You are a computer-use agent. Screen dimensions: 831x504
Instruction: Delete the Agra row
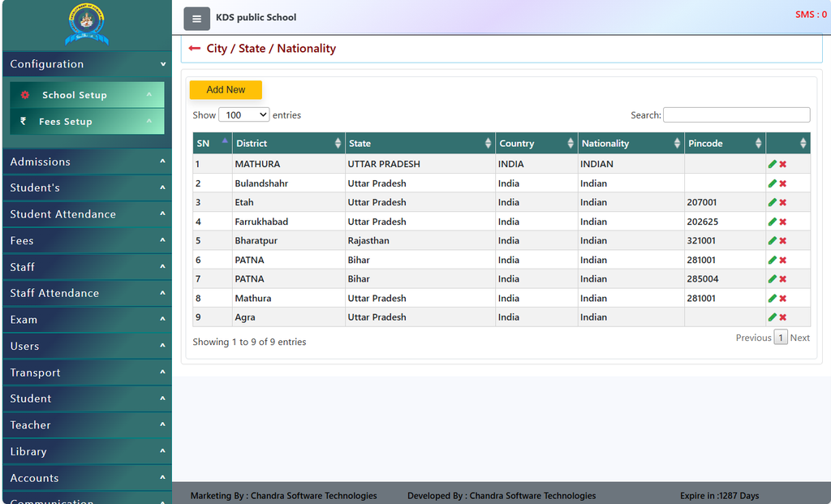pyautogui.click(x=783, y=317)
